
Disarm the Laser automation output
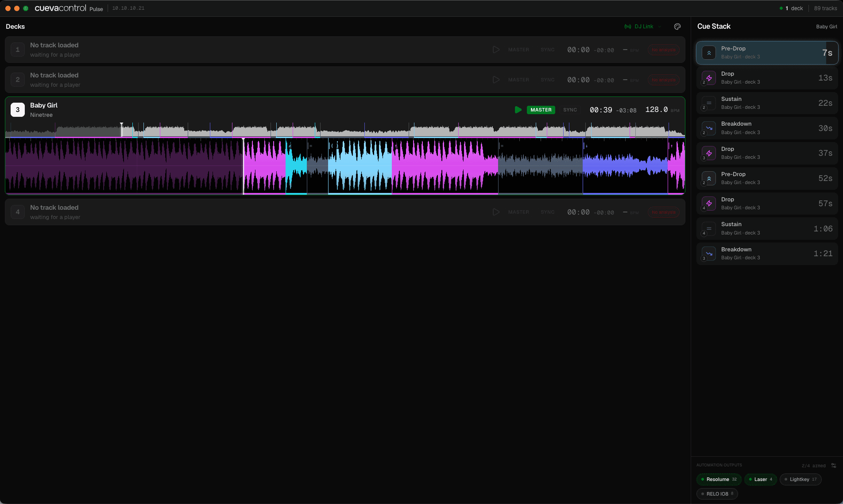point(761,479)
